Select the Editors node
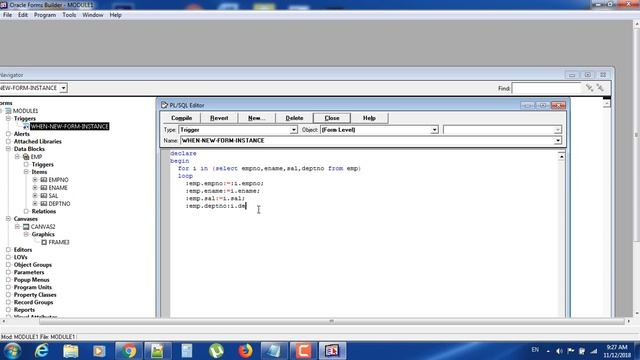Image resolution: width=640 pixels, height=360 pixels. pyautogui.click(x=23, y=250)
